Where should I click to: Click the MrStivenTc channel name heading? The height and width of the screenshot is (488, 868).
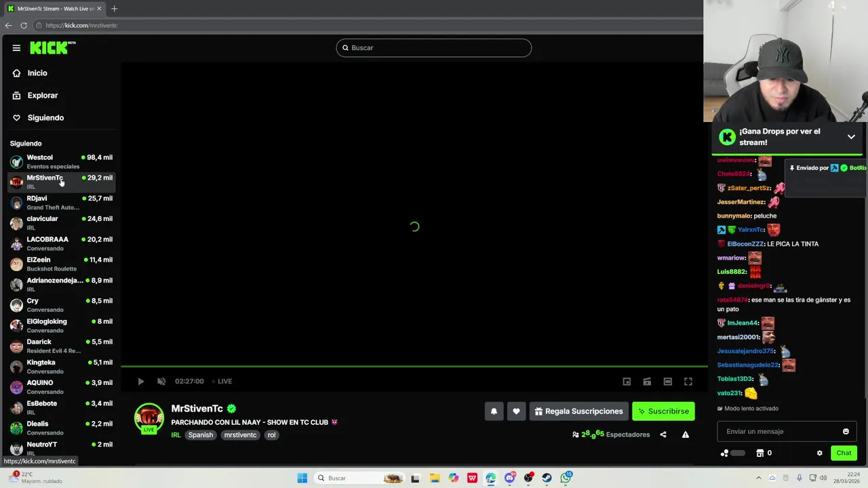click(x=197, y=409)
